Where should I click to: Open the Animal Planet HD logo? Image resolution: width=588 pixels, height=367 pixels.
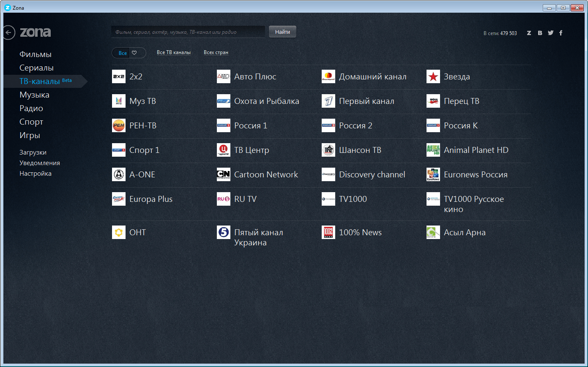click(433, 150)
